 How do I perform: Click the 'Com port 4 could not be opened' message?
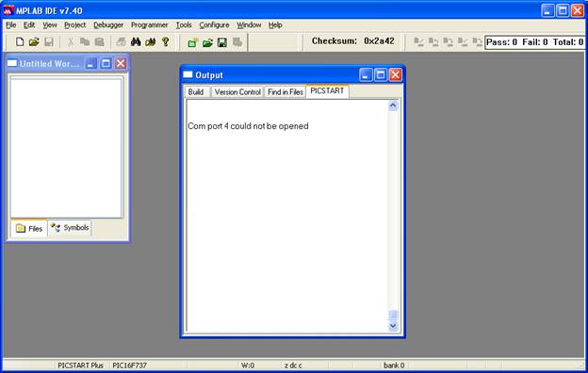[x=248, y=126]
